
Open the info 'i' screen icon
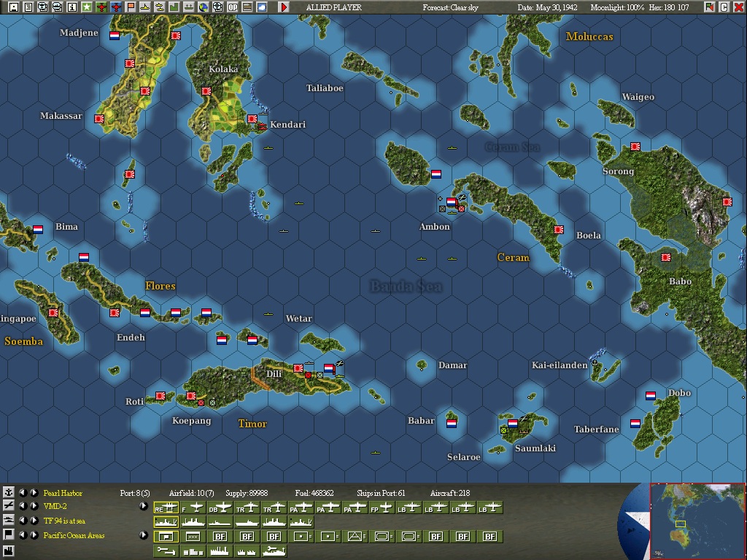coord(72,7)
